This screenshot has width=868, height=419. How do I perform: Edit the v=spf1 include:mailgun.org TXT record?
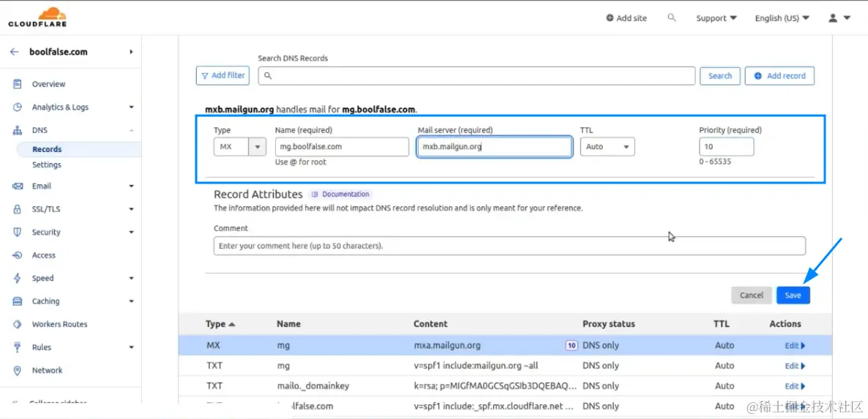795,366
